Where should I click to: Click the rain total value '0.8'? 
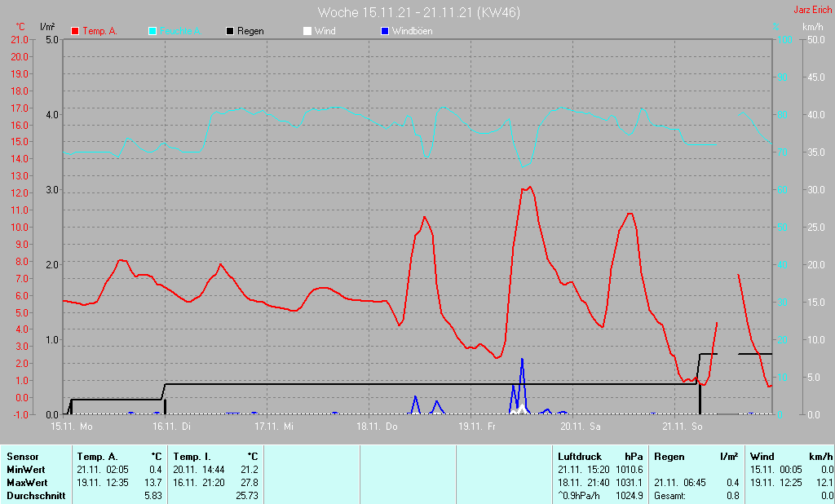[733, 496]
